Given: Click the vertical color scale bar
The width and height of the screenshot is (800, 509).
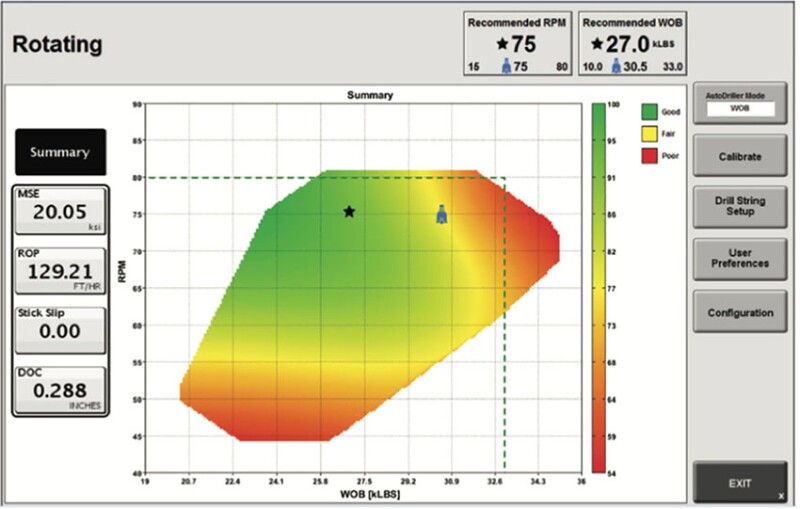Looking at the screenshot, I should click(598, 288).
